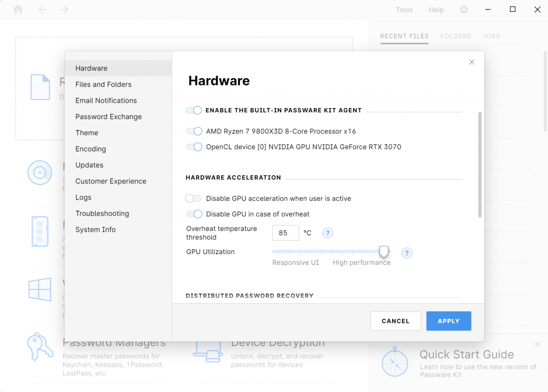Toggle Enable the built-in Passware Kit Agent

tap(194, 110)
